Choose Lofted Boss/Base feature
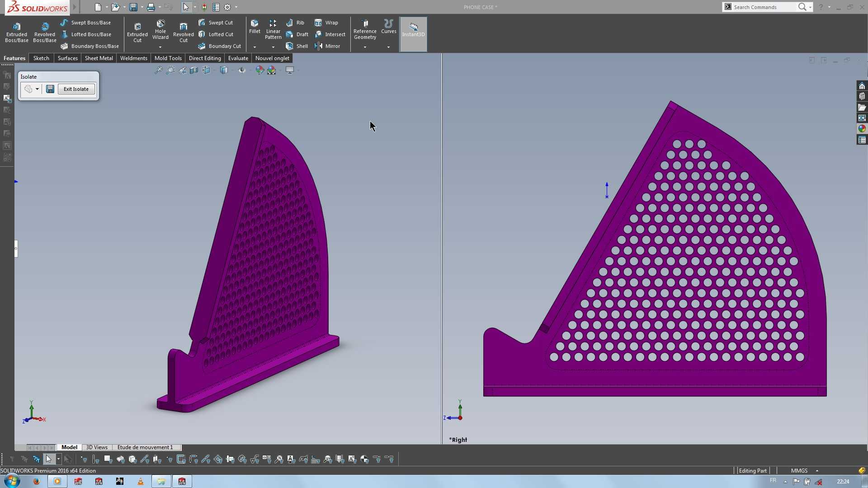The width and height of the screenshot is (868, 488). point(86,34)
